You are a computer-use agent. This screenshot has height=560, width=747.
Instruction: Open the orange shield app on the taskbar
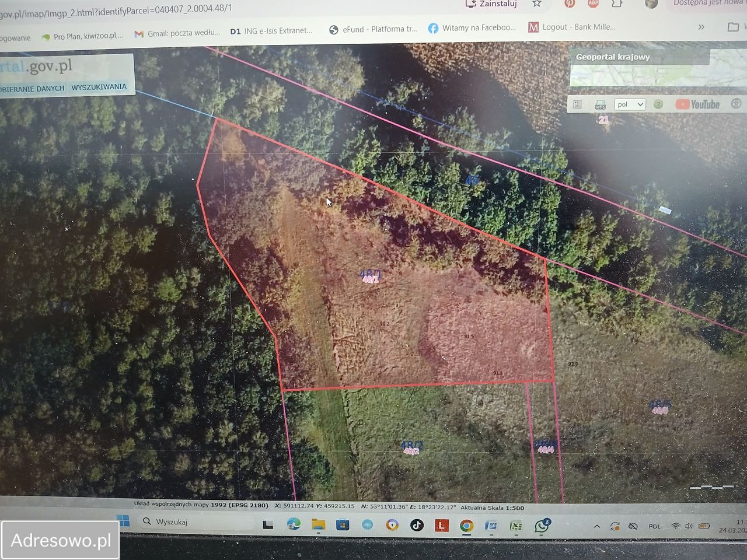tap(392, 525)
